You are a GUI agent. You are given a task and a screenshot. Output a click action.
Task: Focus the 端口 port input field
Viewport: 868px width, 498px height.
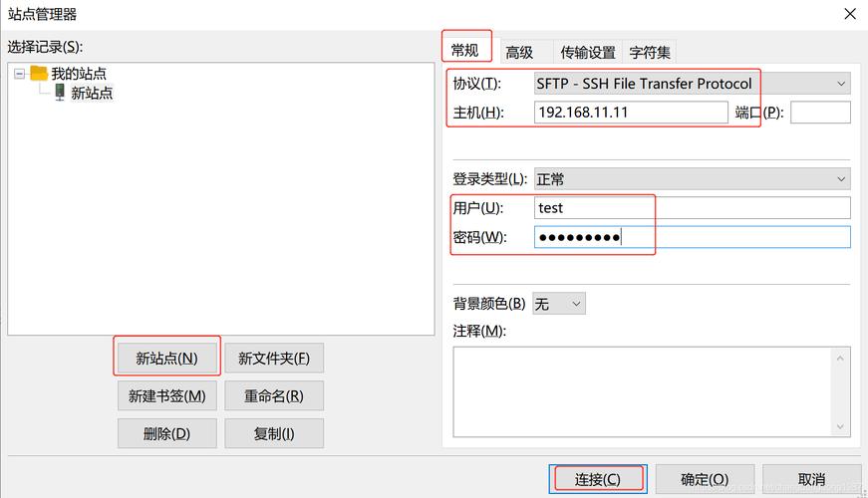pyautogui.click(x=820, y=113)
